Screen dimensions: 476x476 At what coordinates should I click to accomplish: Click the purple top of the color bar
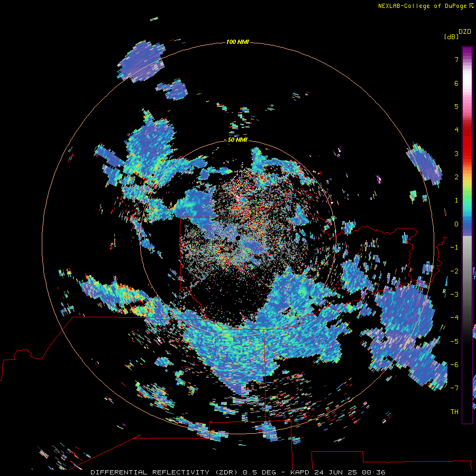[x=467, y=52]
